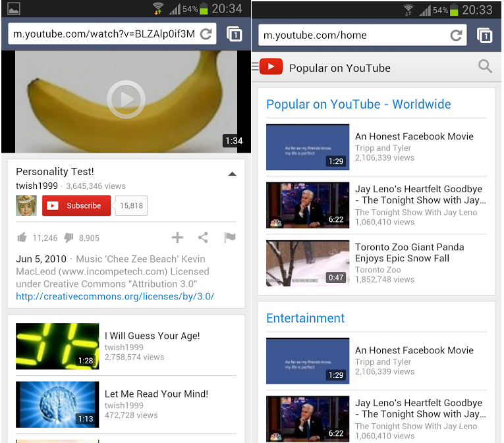
Task: Open the Entertainment section heading
Action: pyautogui.click(x=305, y=318)
